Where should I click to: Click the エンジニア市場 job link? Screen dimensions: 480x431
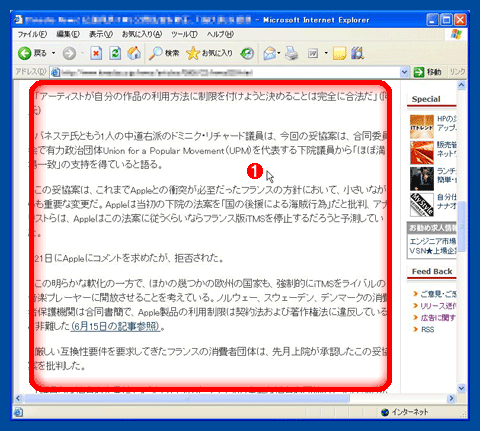(432, 241)
